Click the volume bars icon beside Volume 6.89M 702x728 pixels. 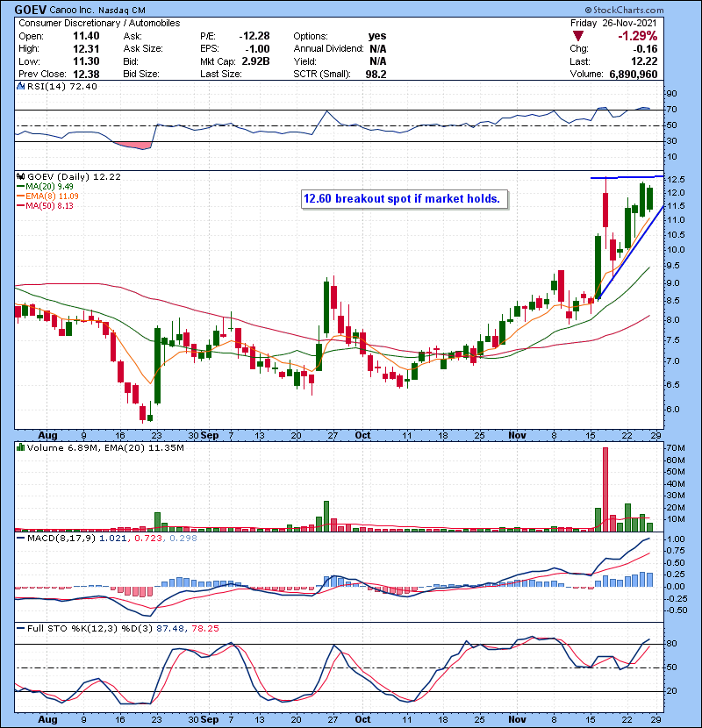(21, 448)
